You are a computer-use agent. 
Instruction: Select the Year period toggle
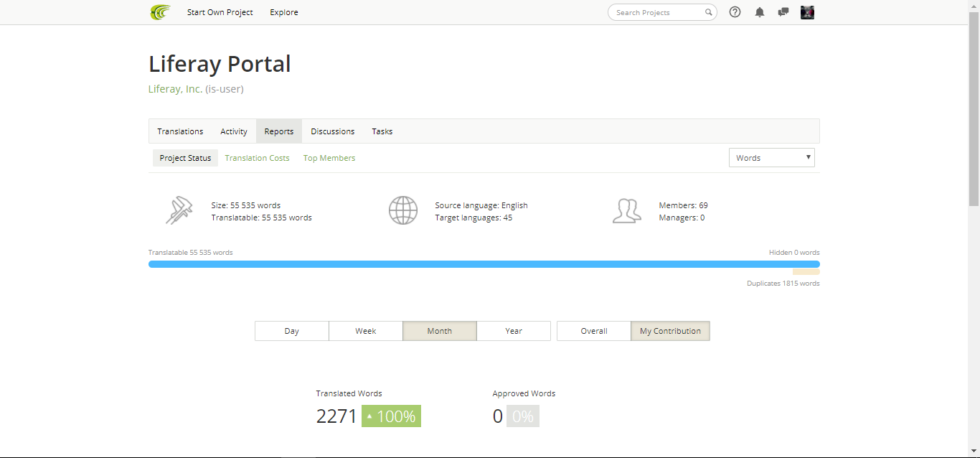(514, 331)
